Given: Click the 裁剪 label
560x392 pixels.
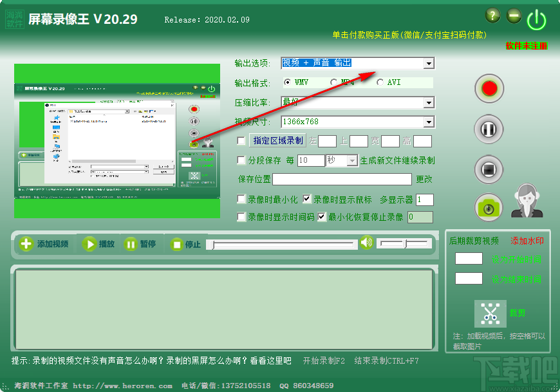Looking at the screenshot, I should click(x=517, y=313).
